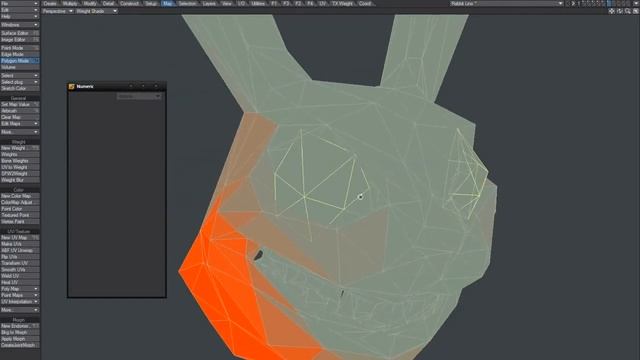The height and width of the screenshot is (360, 640).
Task: Switch to the View tab
Action: [227, 3]
